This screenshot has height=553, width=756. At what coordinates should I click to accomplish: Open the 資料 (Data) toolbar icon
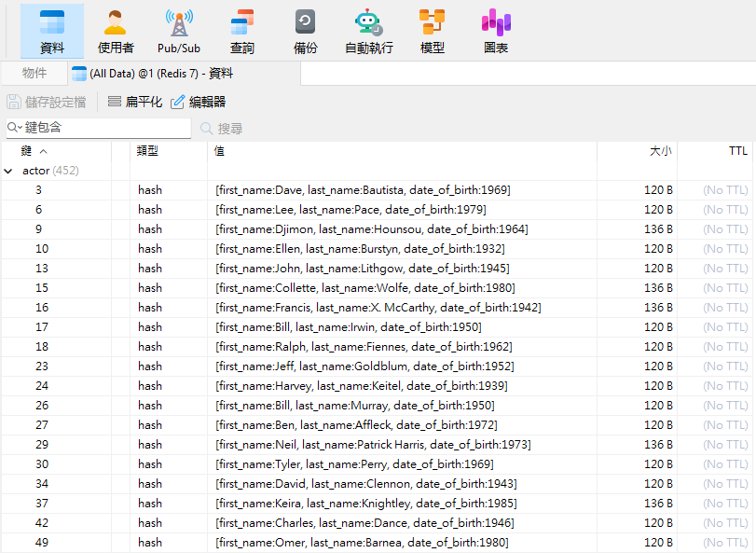click(52, 31)
